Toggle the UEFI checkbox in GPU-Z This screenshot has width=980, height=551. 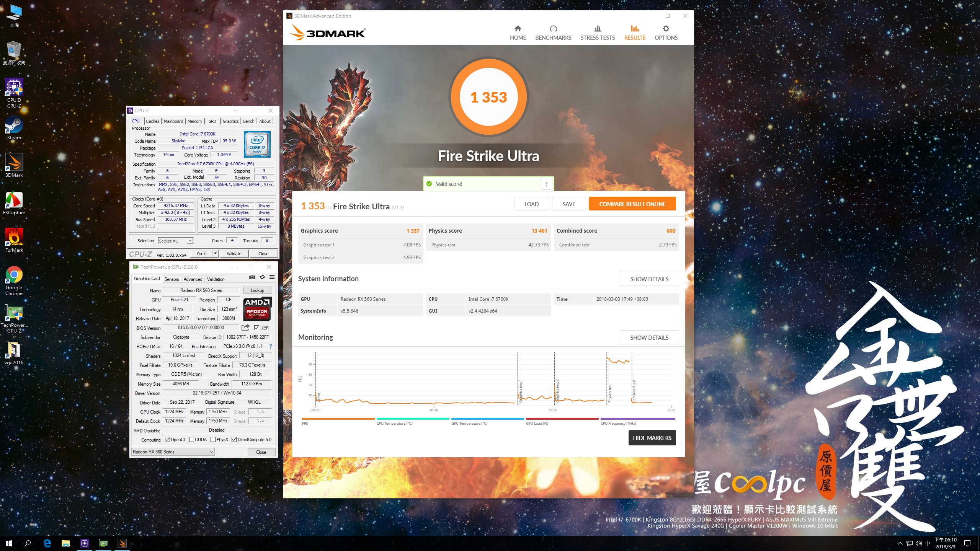point(256,328)
